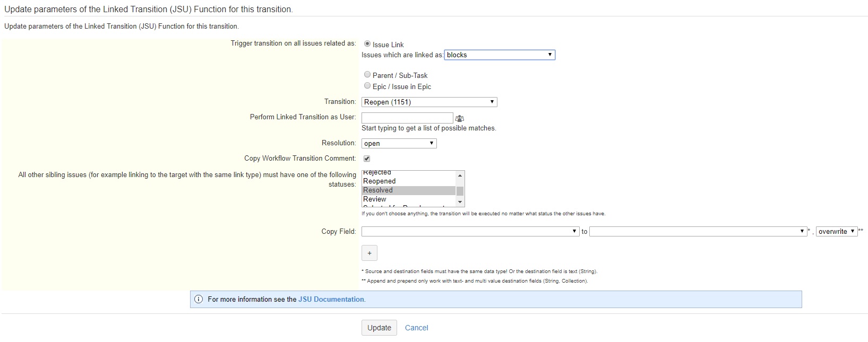This screenshot has height=342, width=868.
Task: Open the JSU Documentation link
Action: (x=331, y=299)
